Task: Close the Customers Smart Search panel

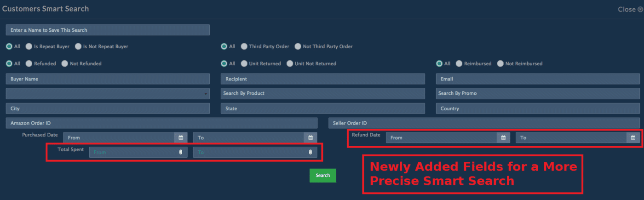Action: pos(630,9)
